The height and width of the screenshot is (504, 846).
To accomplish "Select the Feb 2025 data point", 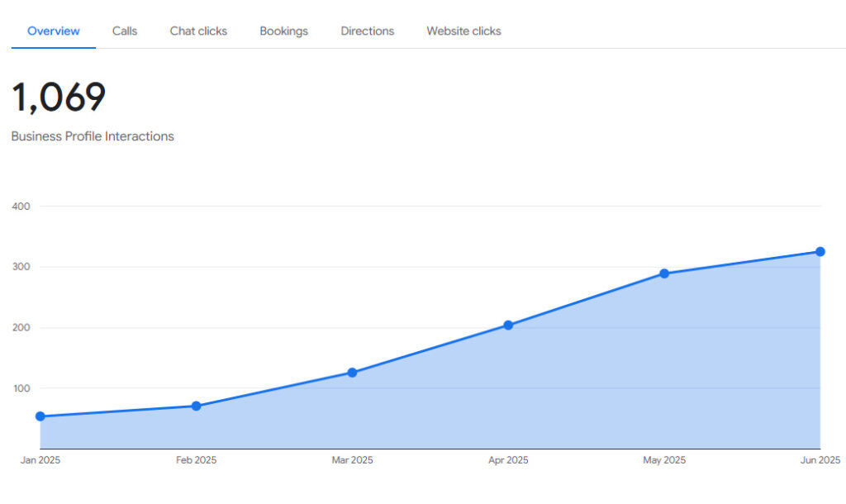I will pyautogui.click(x=196, y=406).
